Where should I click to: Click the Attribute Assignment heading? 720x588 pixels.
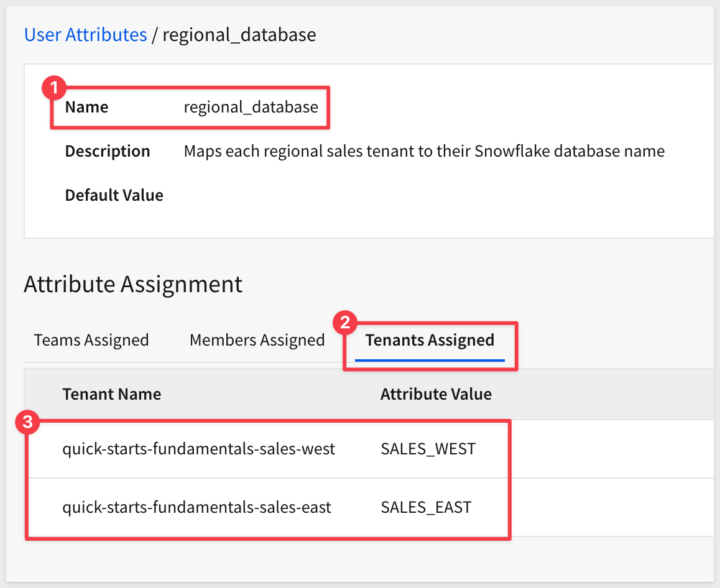tap(133, 284)
